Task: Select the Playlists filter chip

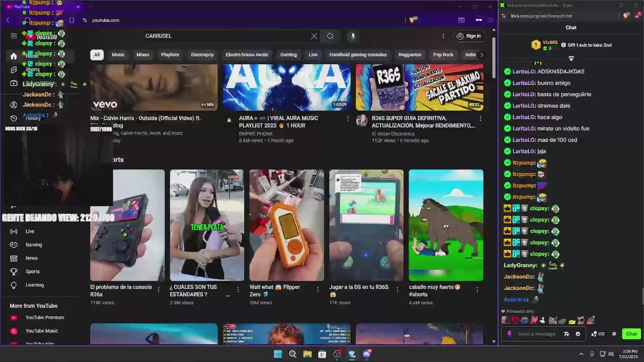Action: (x=170, y=55)
